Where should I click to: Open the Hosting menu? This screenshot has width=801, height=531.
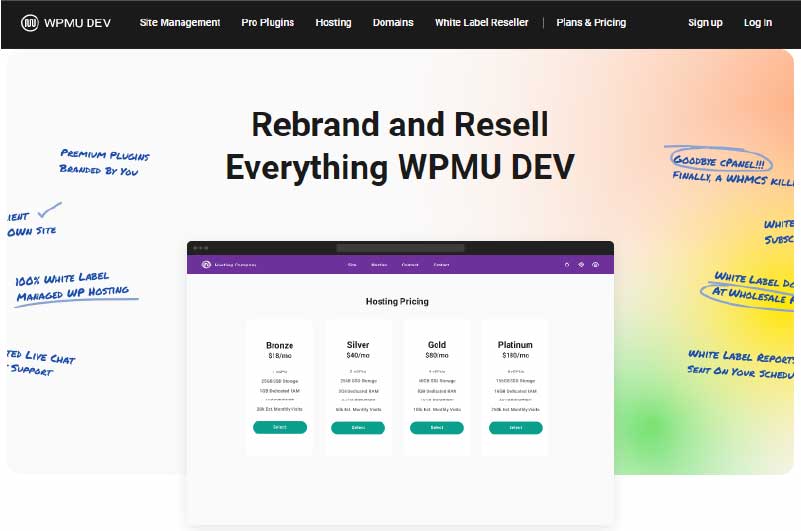coord(333,22)
